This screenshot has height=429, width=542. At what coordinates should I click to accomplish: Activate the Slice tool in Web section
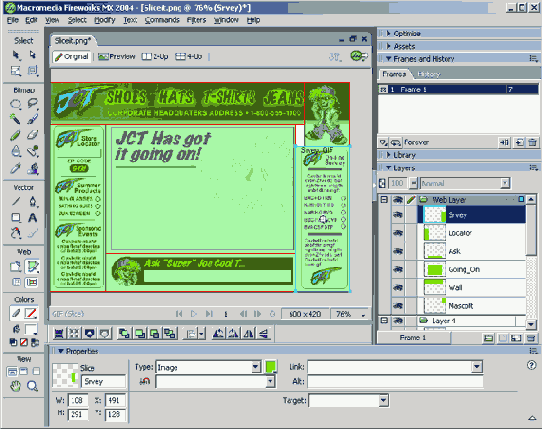click(x=32, y=266)
